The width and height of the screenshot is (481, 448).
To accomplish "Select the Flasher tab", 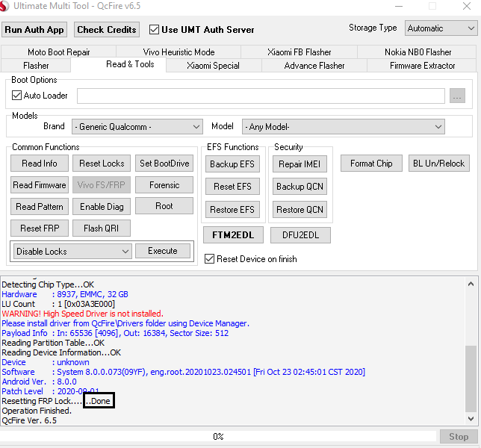I will (36, 66).
